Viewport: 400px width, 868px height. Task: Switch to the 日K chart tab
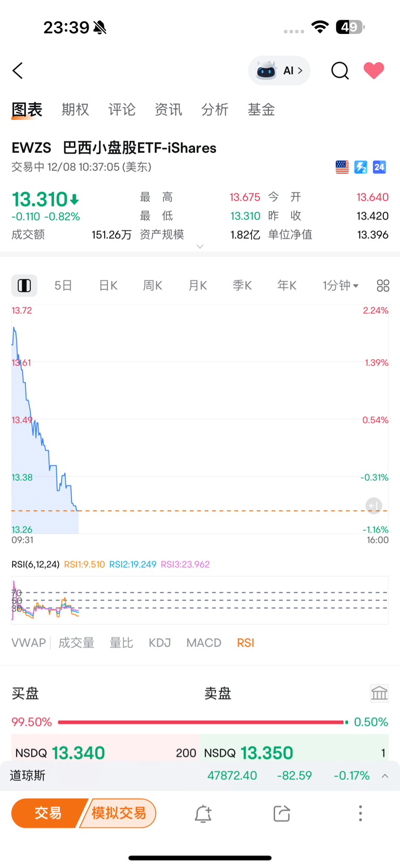pos(108,286)
